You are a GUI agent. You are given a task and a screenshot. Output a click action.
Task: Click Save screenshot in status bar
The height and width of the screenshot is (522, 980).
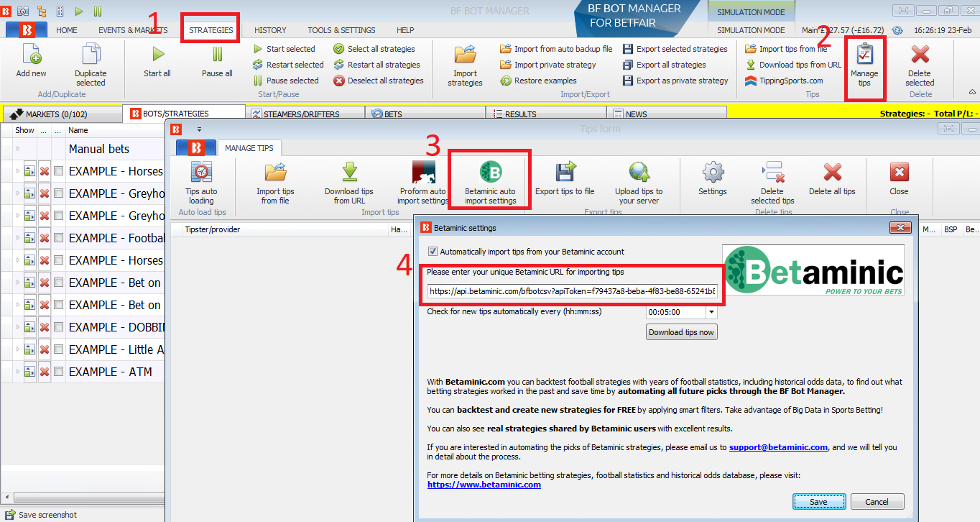(x=42, y=515)
